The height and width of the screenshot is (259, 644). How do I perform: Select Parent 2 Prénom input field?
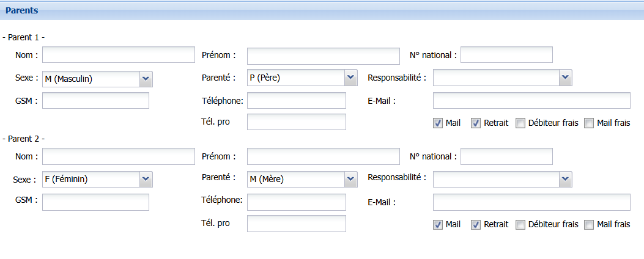324,157
